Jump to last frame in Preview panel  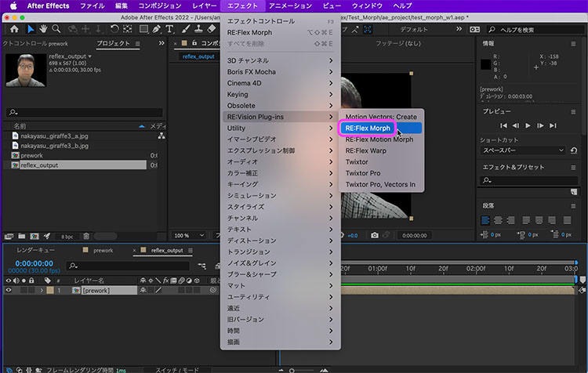point(553,125)
